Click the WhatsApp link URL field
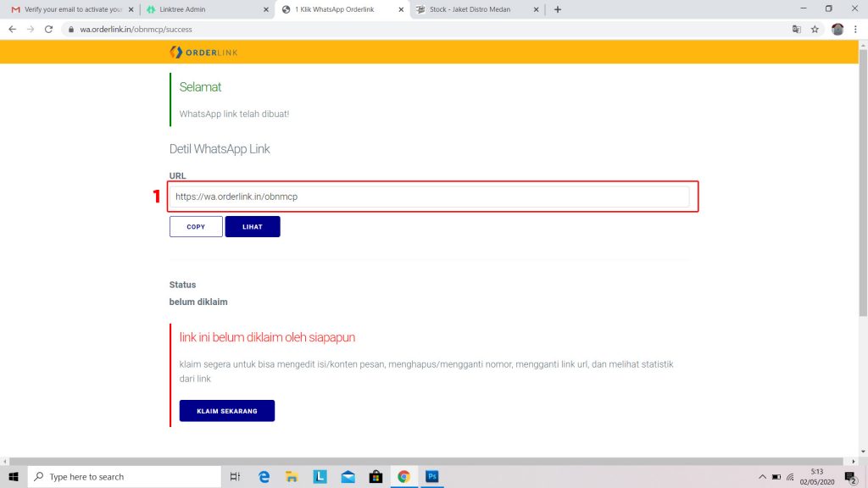The width and height of the screenshot is (868, 488). (x=429, y=197)
